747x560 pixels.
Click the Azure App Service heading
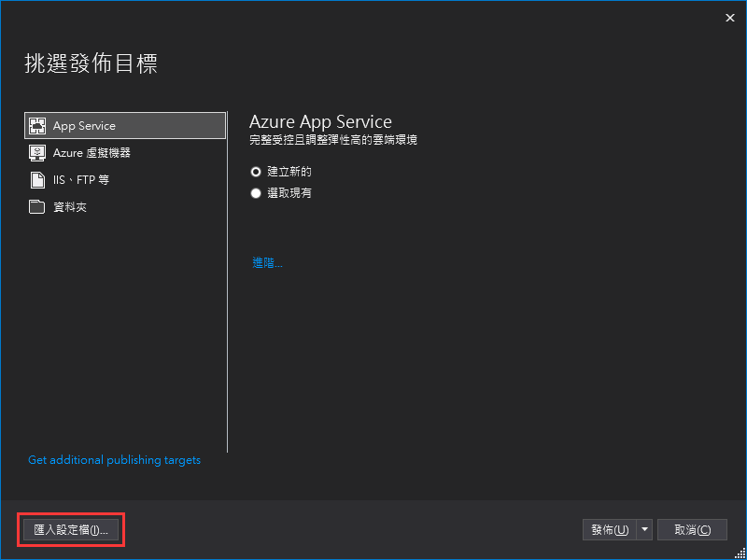pos(320,122)
